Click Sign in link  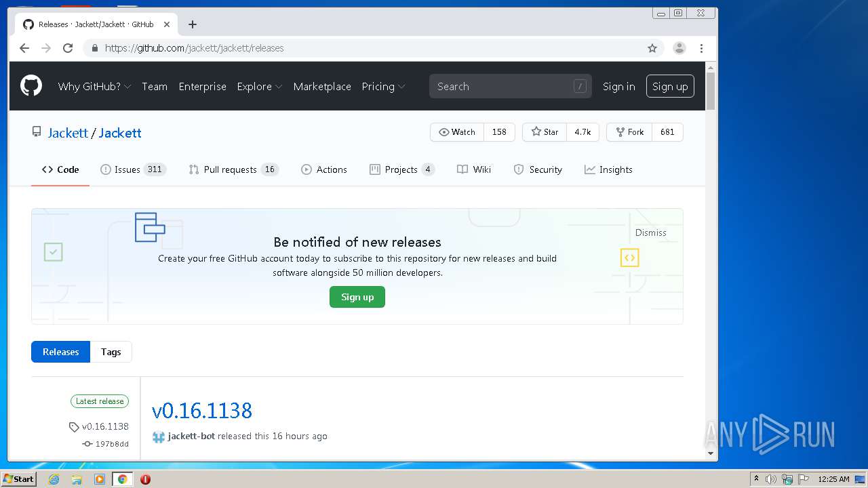(619, 87)
